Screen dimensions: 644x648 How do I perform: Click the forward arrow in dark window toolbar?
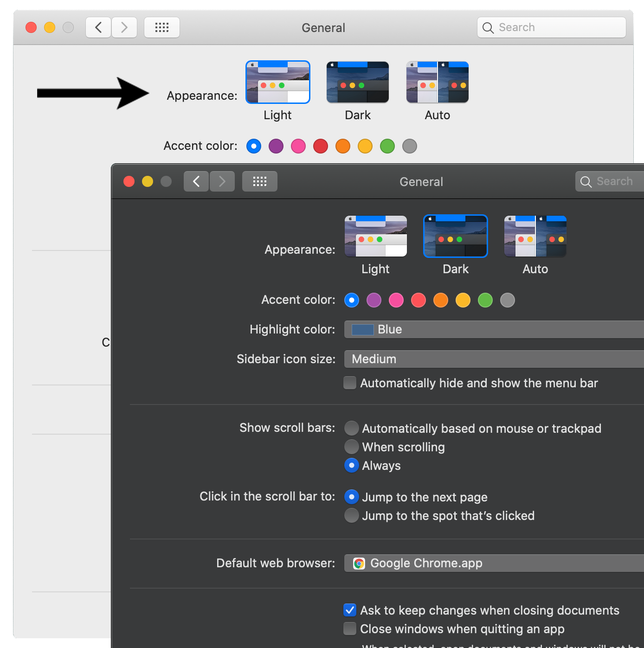click(222, 181)
